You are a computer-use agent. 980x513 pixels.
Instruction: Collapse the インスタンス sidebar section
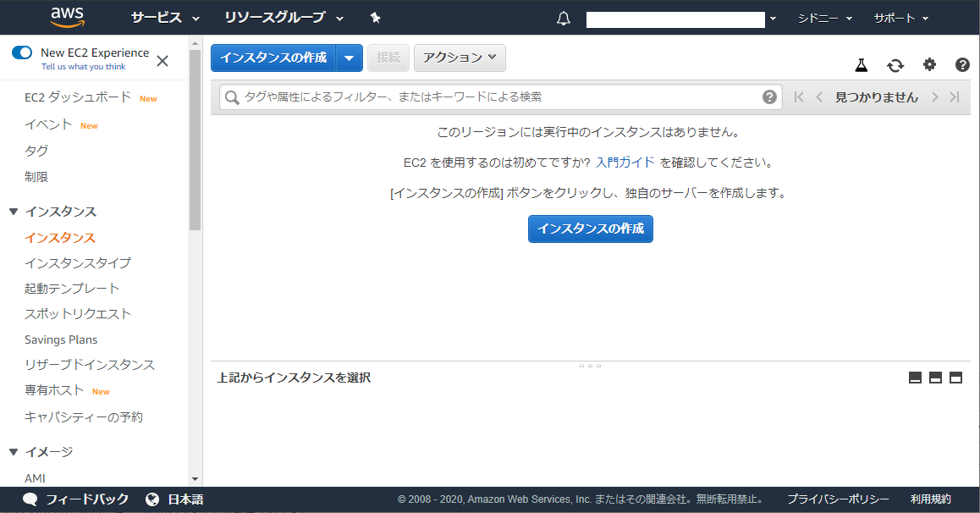14,212
